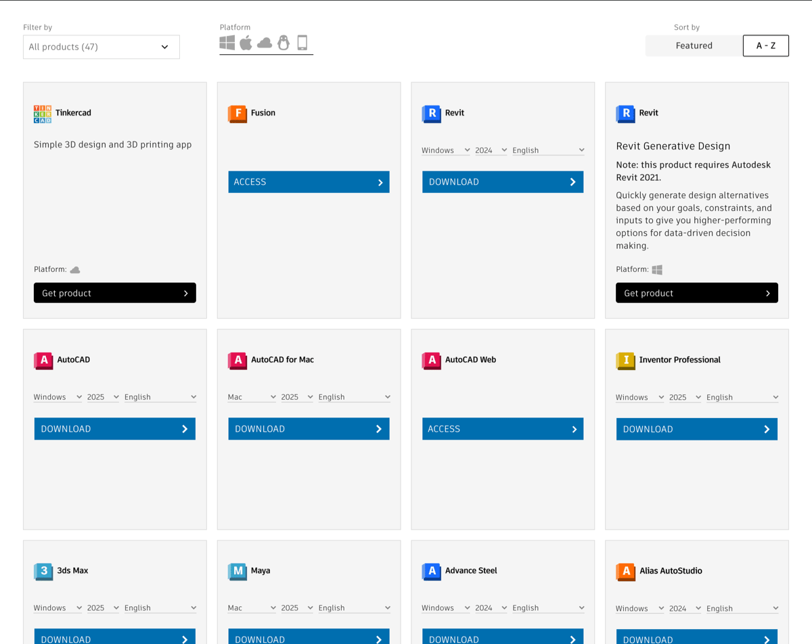Open AutoCAD for Mac platform dropdown
Screen dimensions: 812x644
[252, 397]
